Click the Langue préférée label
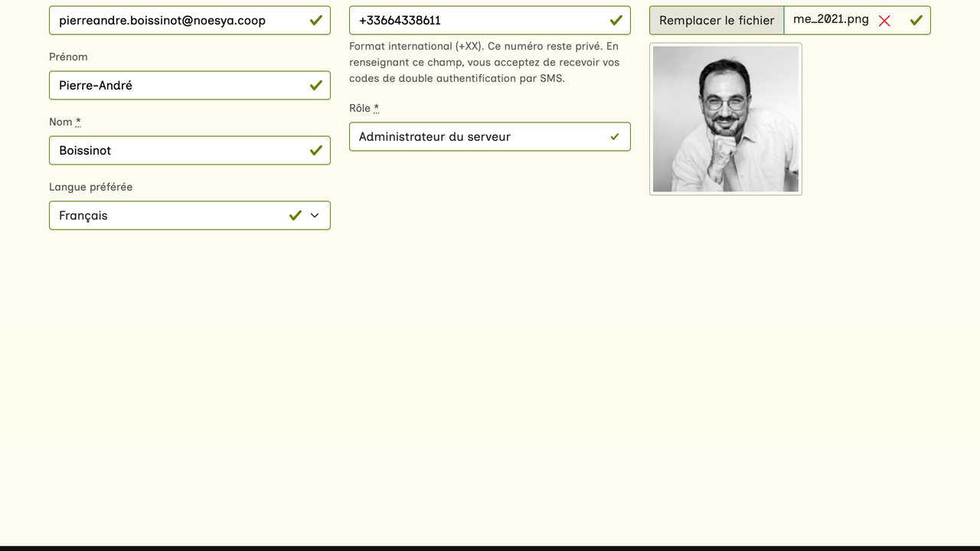980x551 pixels. 90,187
